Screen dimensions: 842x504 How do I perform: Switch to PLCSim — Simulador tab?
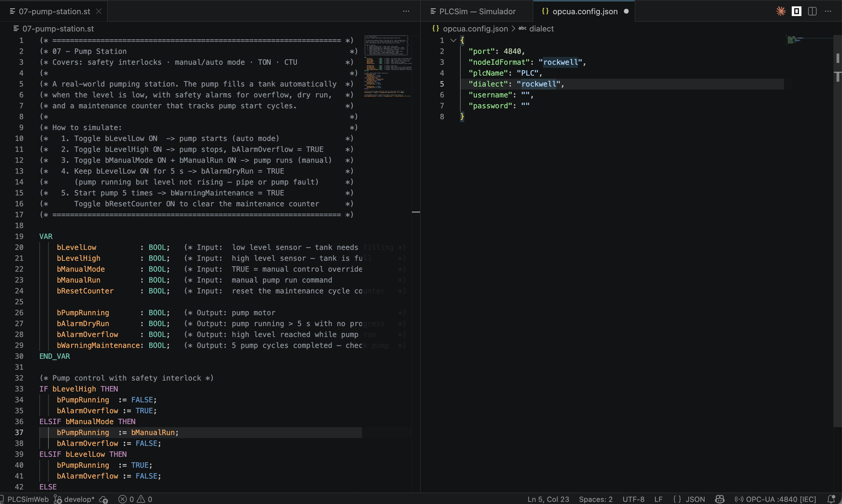pyautogui.click(x=477, y=11)
